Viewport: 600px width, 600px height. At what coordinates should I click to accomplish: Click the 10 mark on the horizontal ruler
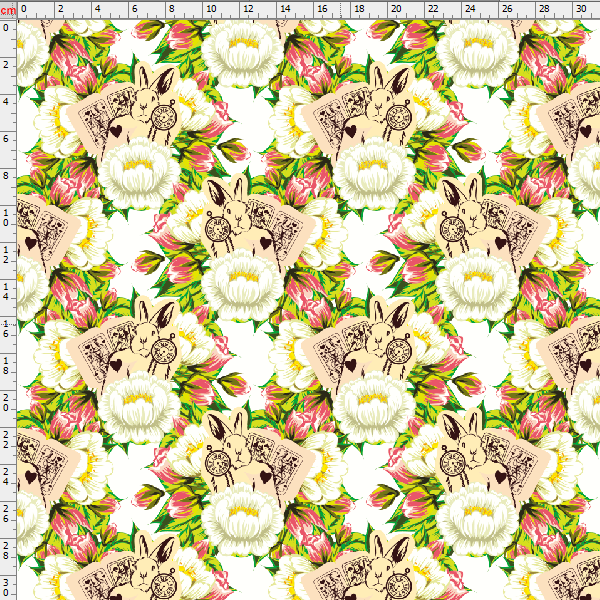click(211, 8)
